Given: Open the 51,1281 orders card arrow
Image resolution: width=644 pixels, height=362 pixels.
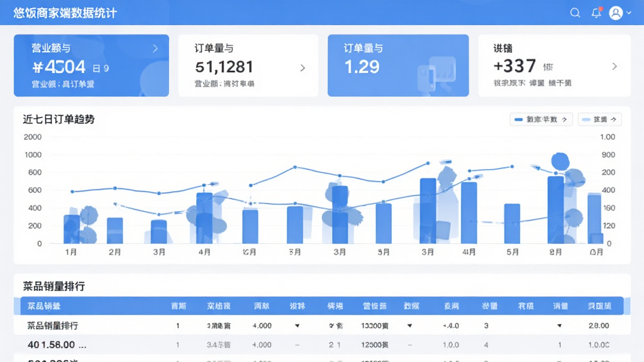Looking at the screenshot, I should (x=303, y=68).
